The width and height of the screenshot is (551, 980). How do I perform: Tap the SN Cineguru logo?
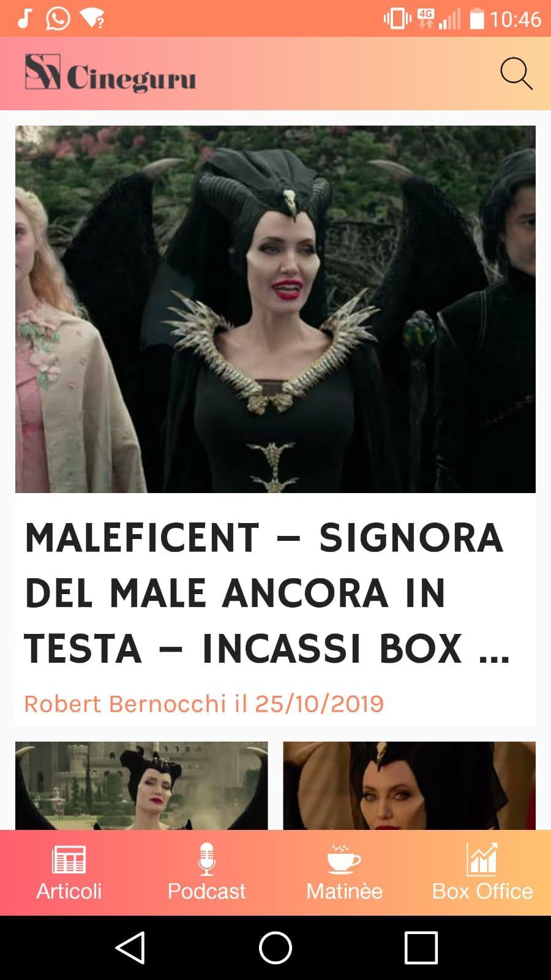tap(110, 73)
